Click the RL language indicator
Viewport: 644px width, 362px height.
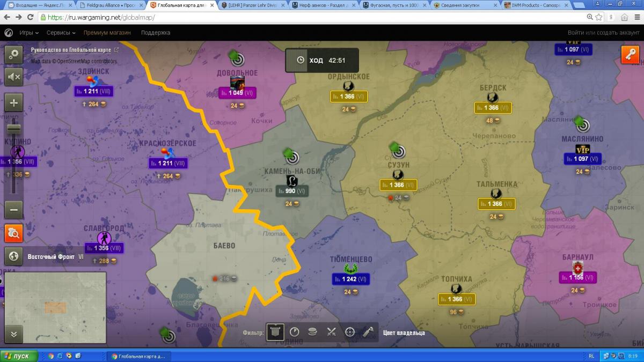[x=591, y=356]
